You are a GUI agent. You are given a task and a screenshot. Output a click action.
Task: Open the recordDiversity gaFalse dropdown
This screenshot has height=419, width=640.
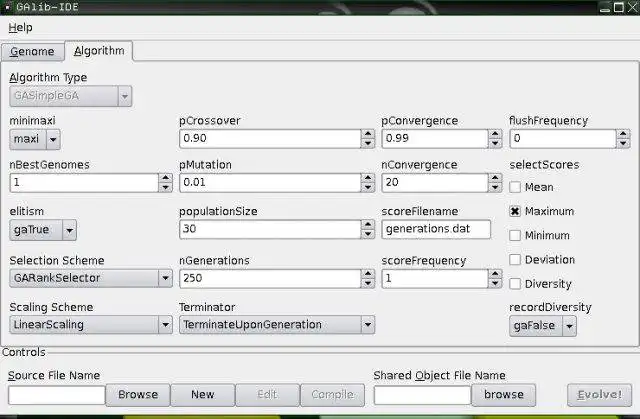(543, 326)
